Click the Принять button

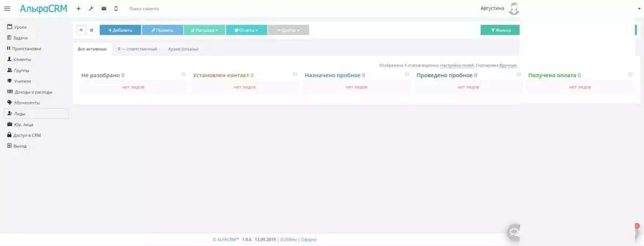[x=162, y=30]
